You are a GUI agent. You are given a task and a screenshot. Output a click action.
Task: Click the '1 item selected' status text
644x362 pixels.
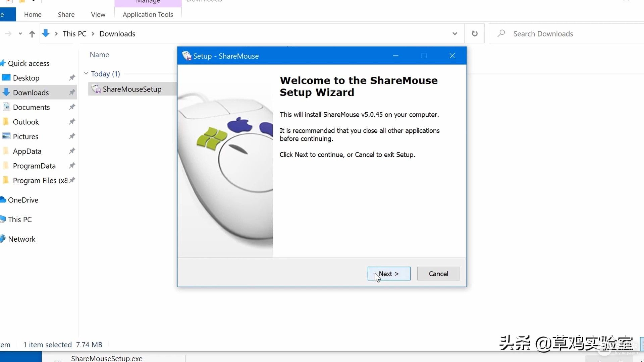coord(47,345)
